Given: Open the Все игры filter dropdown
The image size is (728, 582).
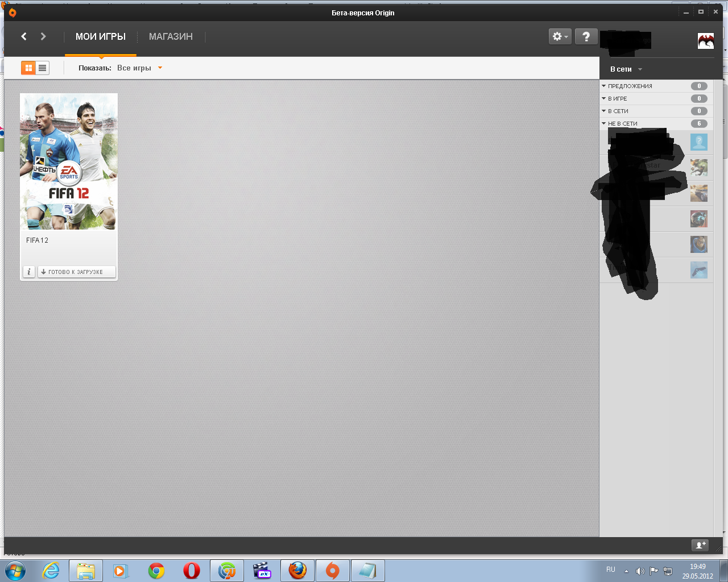Looking at the screenshot, I should [x=139, y=68].
